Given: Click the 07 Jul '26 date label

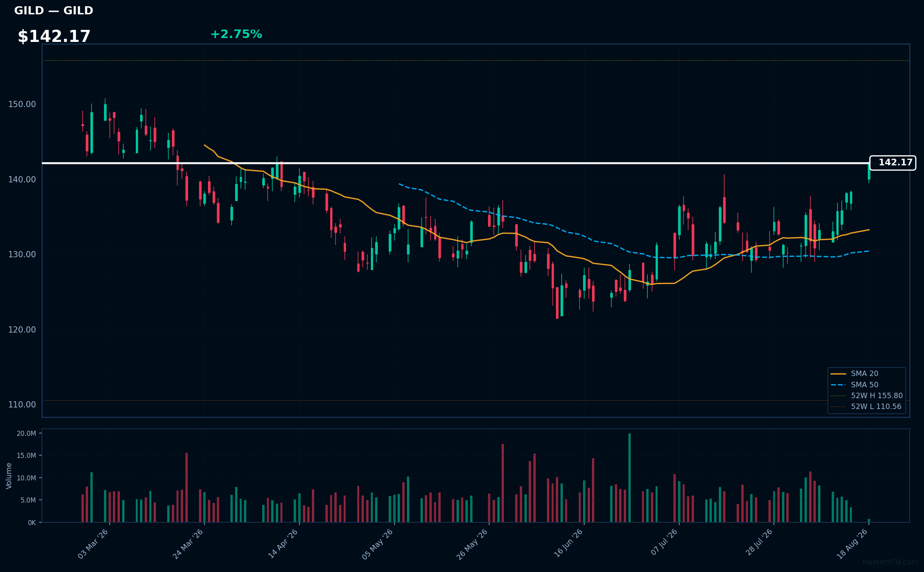Looking at the screenshot, I should coord(664,542).
